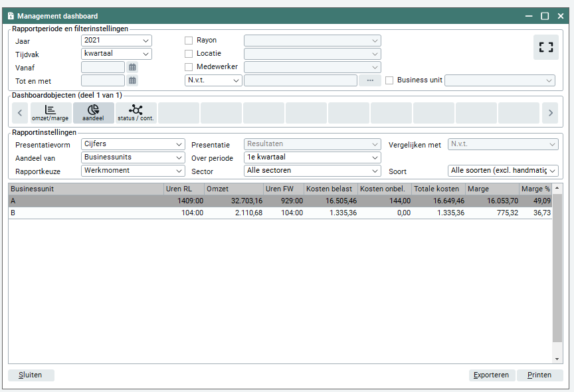Open calendar picker for Tot en met

pos(133,80)
